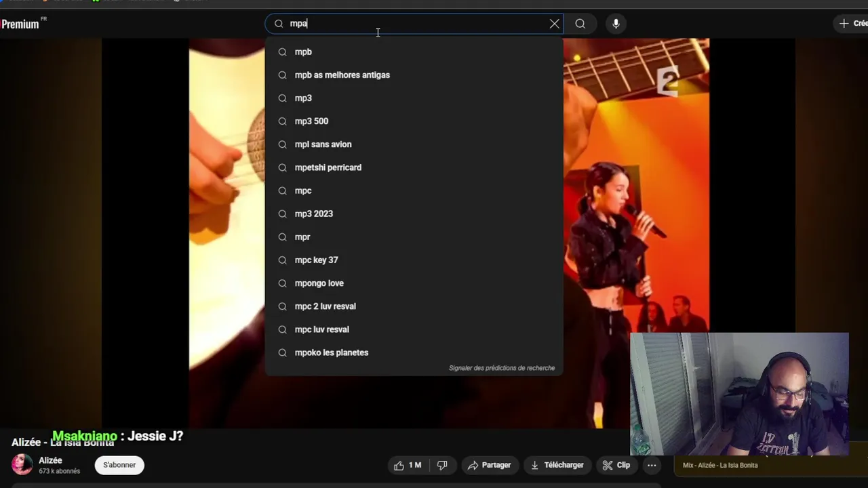The width and height of the screenshot is (868, 488).
Task: Click magnifier icon beside mpb suggestion
Action: (x=283, y=52)
